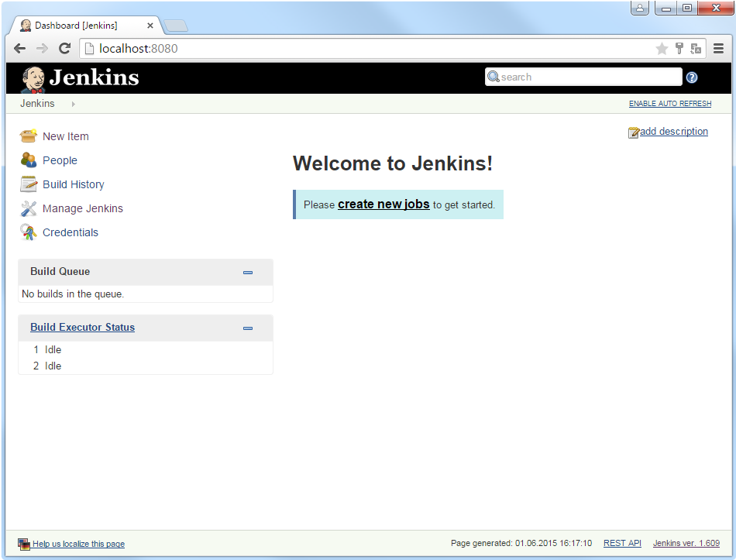Screen dimensions: 736x560
Task: Click the add description link
Action: pos(673,132)
